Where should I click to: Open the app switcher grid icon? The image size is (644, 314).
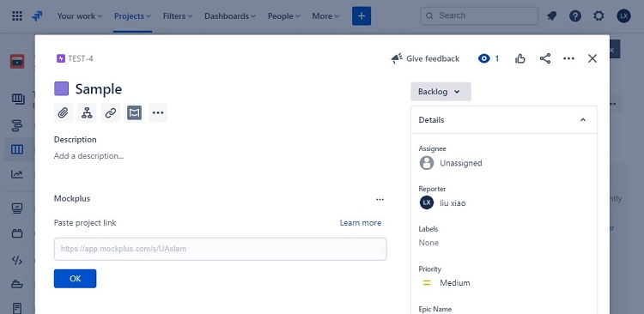pyautogui.click(x=17, y=16)
